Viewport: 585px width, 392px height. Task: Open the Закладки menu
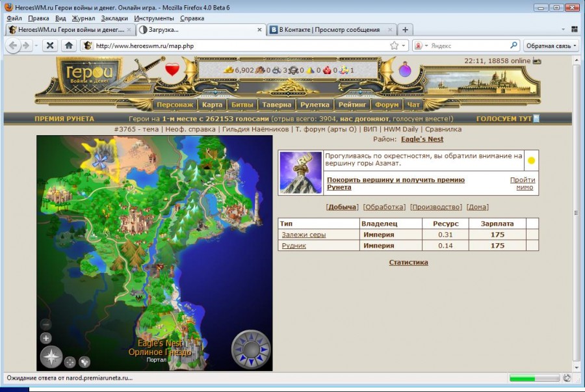pos(114,18)
